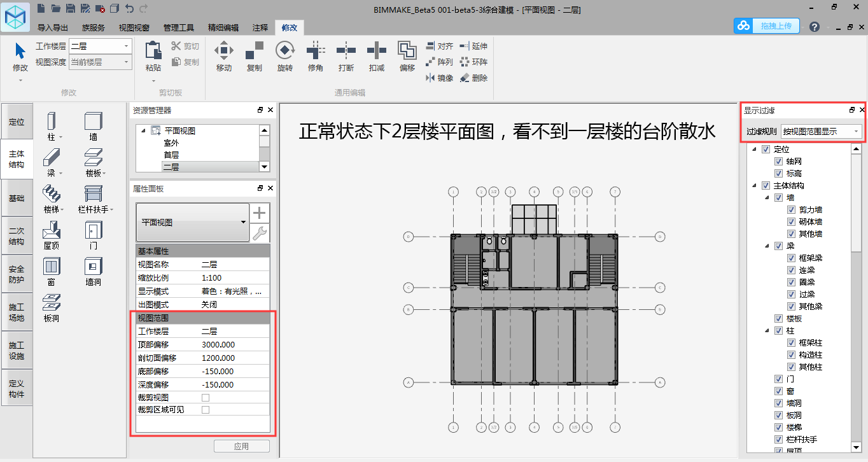Choose the 墙洞 (wall opening) component
The height and width of the screenshot is (462, 868).
(x=94, y=271)
